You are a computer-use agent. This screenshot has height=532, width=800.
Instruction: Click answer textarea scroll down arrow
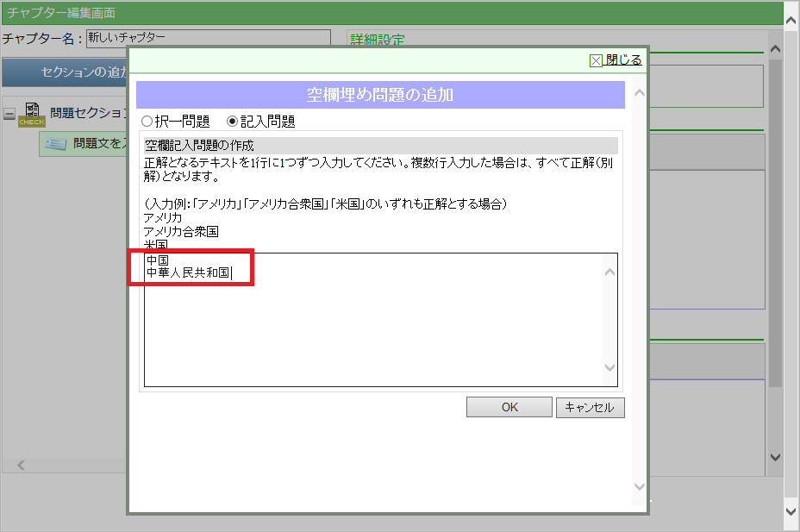(609, 367)
